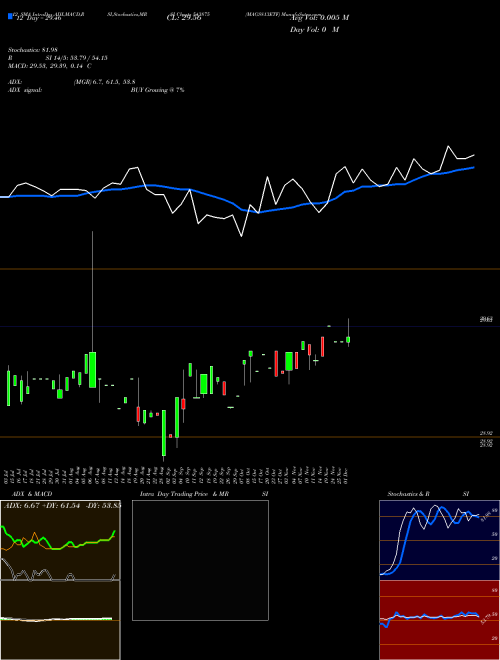Select 'ADX: 6.67 +DY: 61.54 -DY: 53.85' text

pos(62,506)
